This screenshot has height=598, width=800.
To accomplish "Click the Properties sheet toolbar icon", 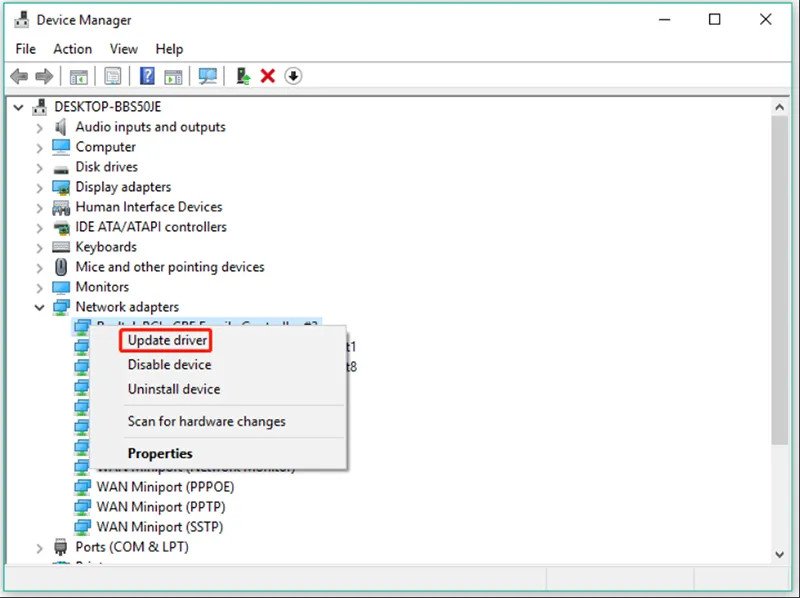I will [113, 76].
